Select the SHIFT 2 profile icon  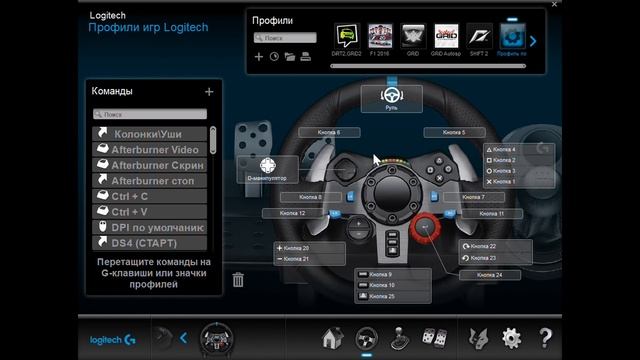[x=479, y=36]
